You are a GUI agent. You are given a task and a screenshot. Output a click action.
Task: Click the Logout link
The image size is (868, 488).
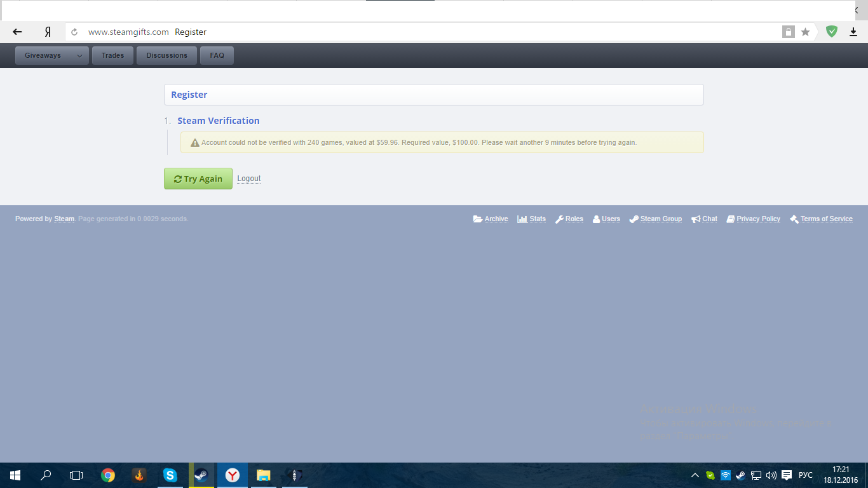(x=249, y=179)
